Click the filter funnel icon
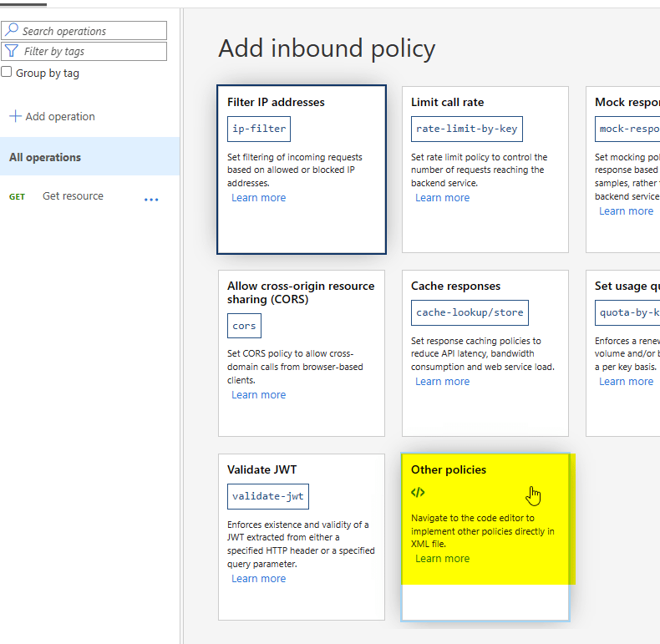This screenshot has width=660, height=644. point(13,51)
